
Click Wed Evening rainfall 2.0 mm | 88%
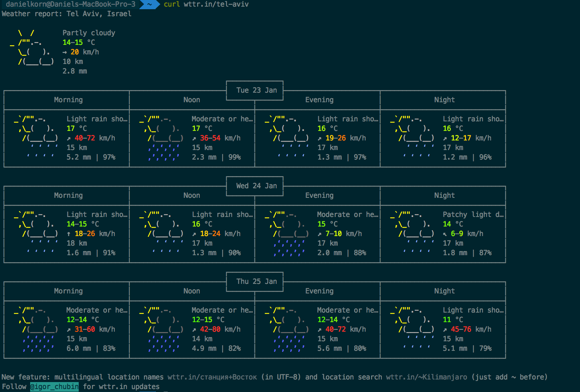(x=342, y=253)
